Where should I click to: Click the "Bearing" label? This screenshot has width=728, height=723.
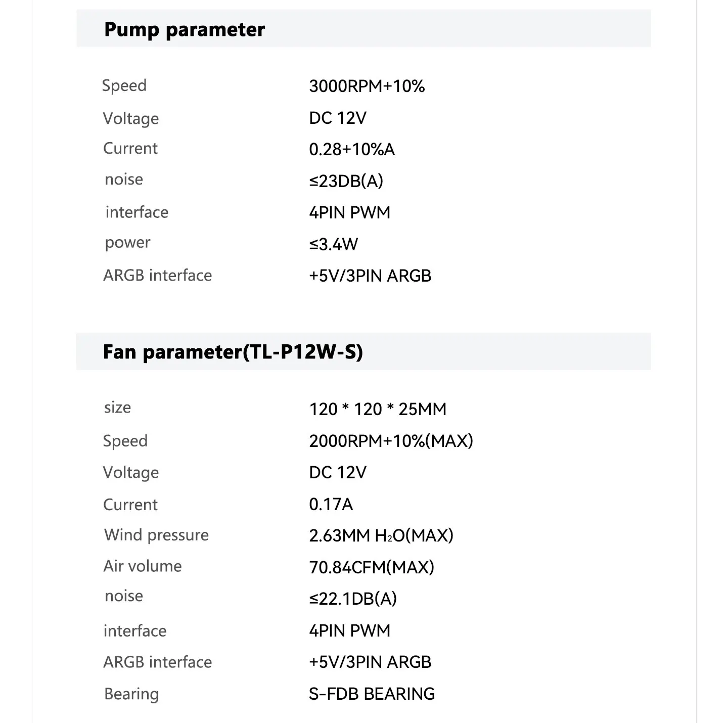(x=131, y=694)
